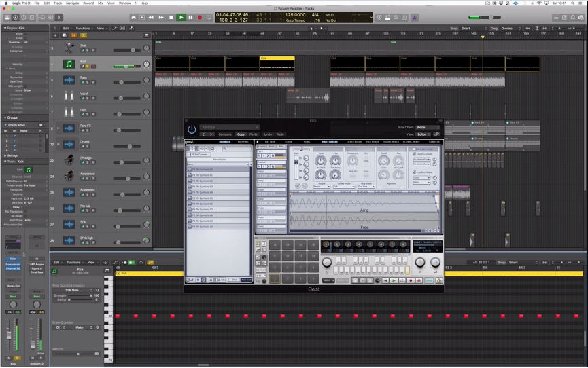Open the Editors via the scissors icon
This screenshot has height=368, width=588.
(x=59, y=17)
